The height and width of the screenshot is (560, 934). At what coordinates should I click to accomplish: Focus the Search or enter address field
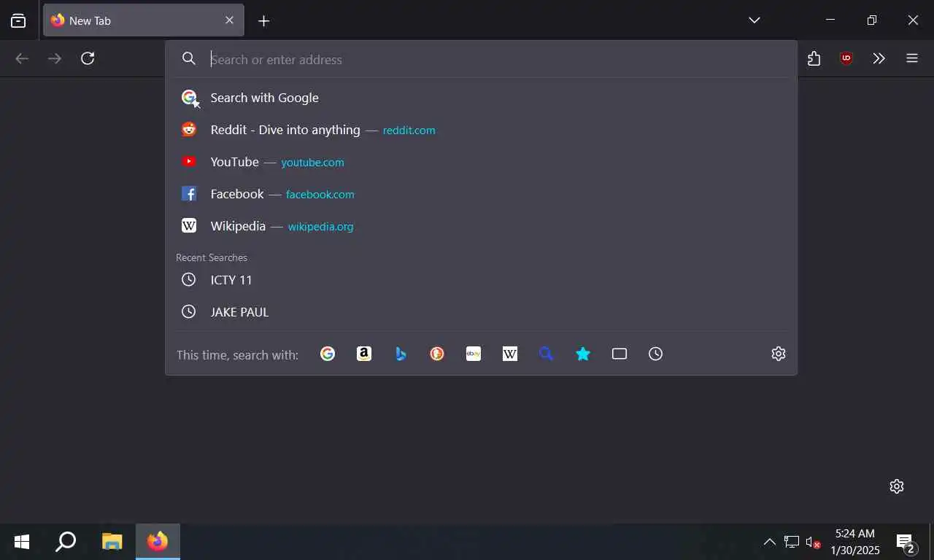tap(482, 59)
